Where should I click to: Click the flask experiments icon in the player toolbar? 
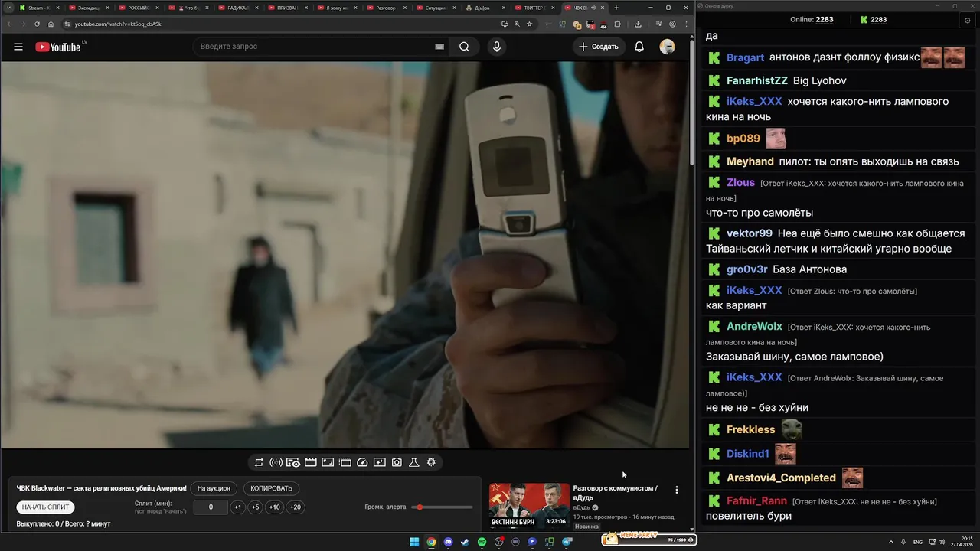coord(414,462)
